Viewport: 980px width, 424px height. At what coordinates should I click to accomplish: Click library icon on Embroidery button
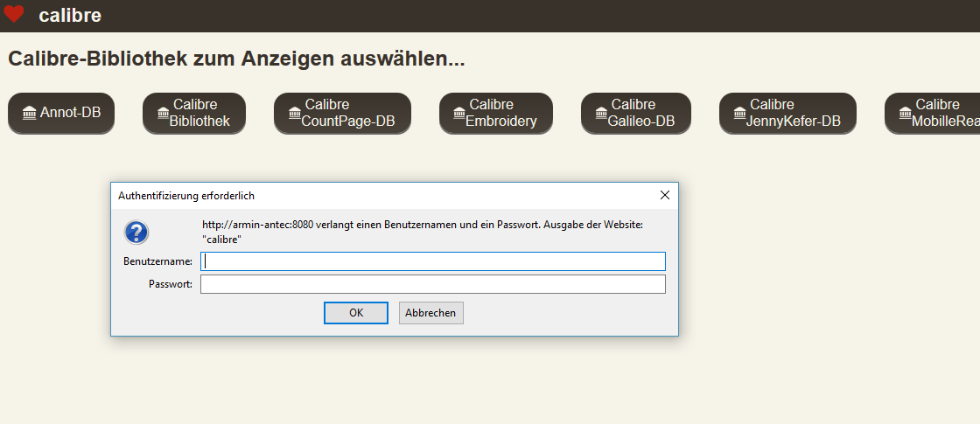click(460, 113)
